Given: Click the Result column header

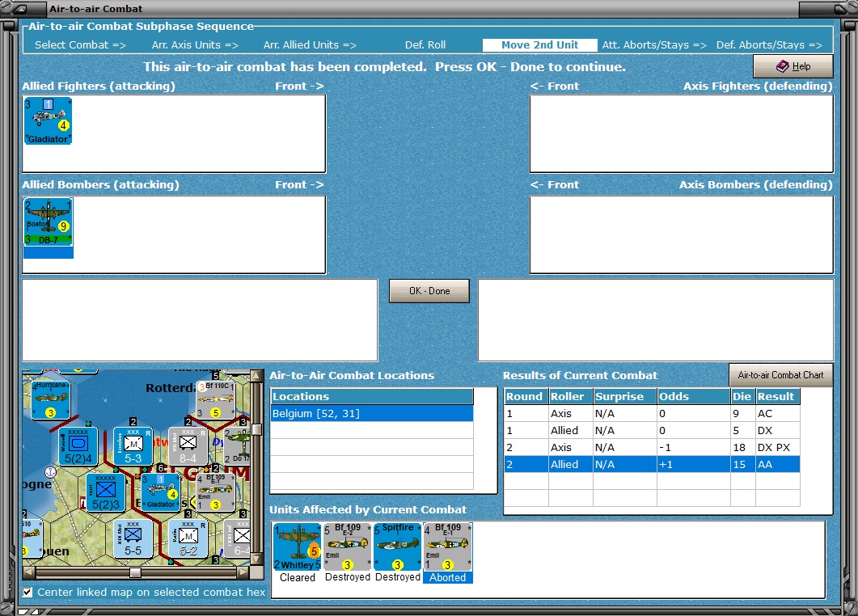Looking at the screenshot, I should pos(778,397).
